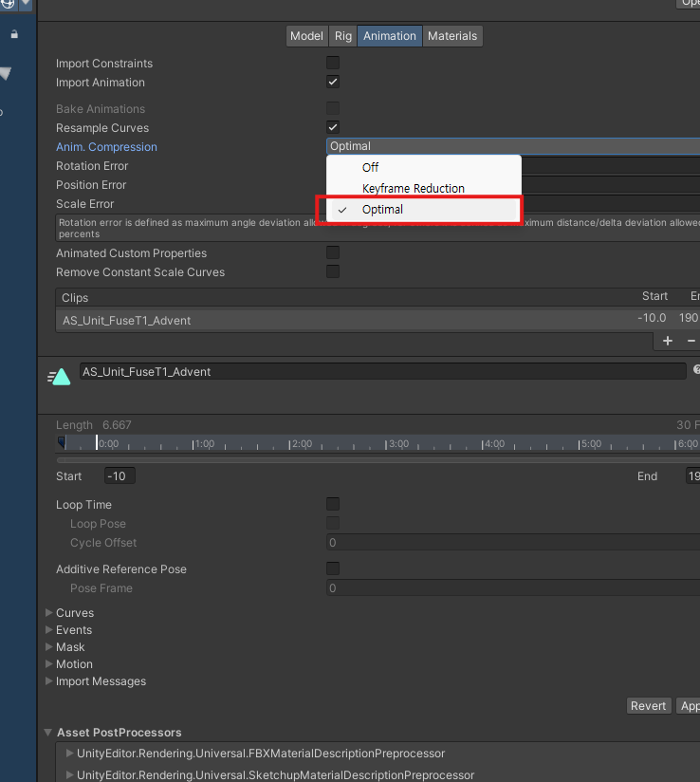The height and width of the screenshot is (782, 700).
Task: Choose Keyframe Reduction compression option
Action: click(424, 188)
